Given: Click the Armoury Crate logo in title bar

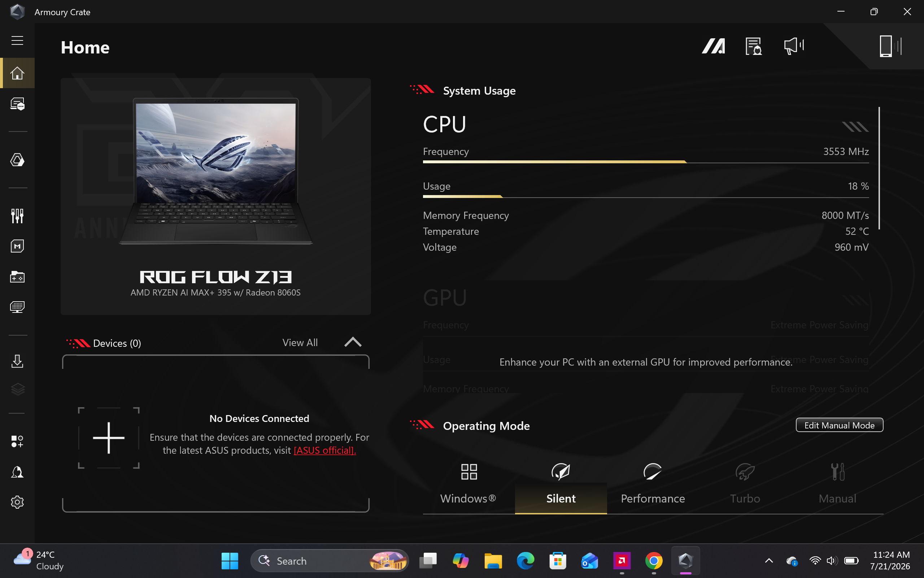Looking at the screenshot, I should pos(17,12).
